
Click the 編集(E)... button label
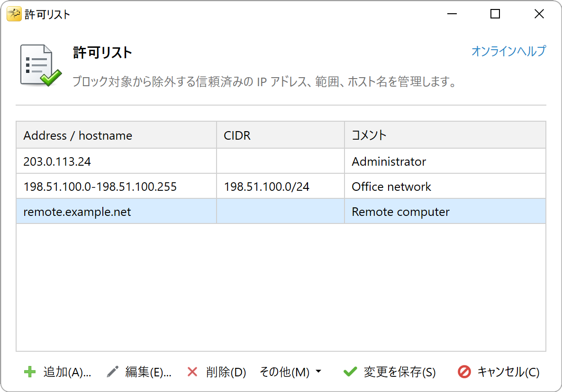[148, 372]
